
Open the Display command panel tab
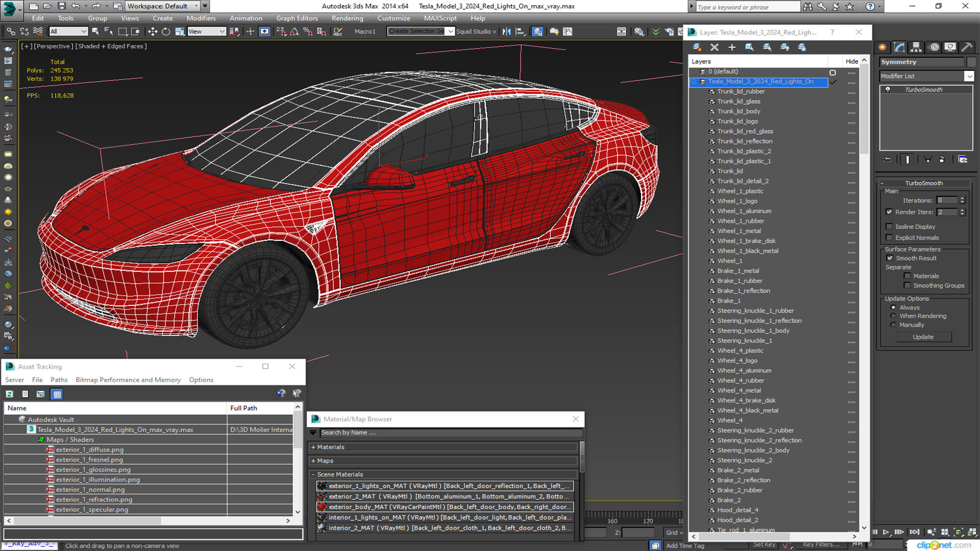pos(950,47)
